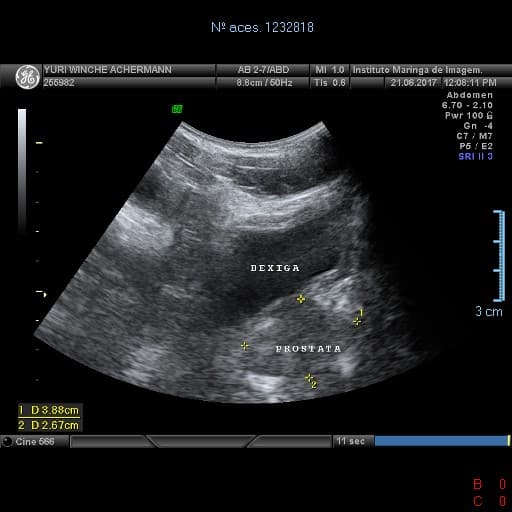Click the 3 cm blue scale ruler
Viewport: 512px width, 512px height.
[x=499, y=256]
